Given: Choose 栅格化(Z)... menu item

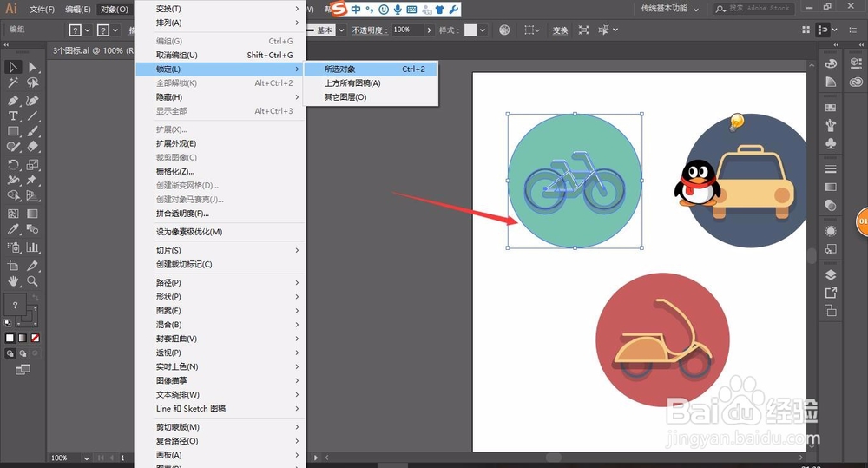Looking at the screenshot, I should (x=220, y=171).
